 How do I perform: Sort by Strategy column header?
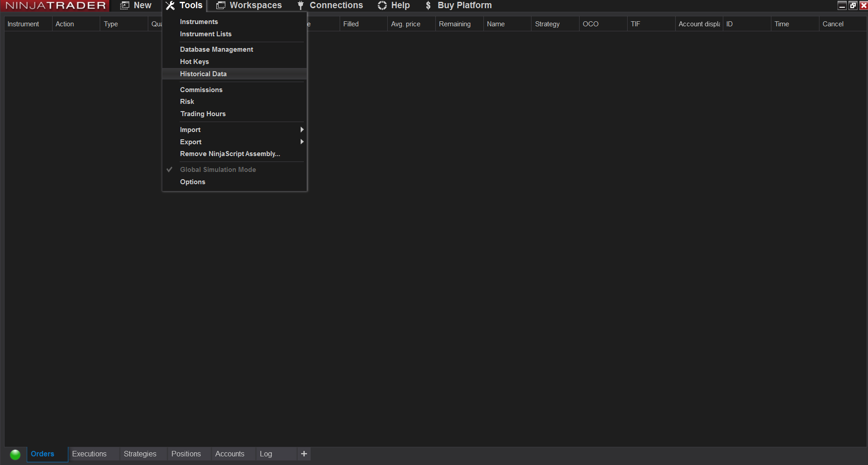tap(556, 24)
